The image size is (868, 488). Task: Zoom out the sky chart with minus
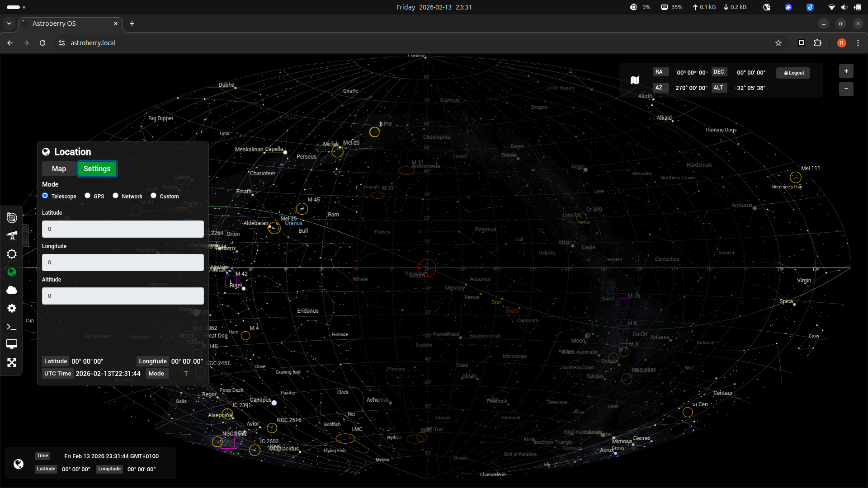pos(846,89)
